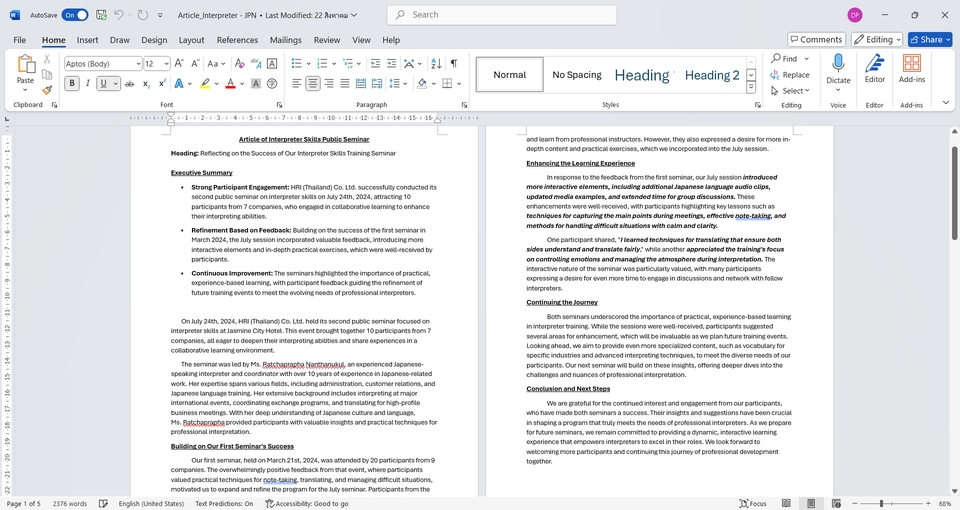The height and width of the screenshot is (510, 960).
Task: Click the Search box in title bar
Action: tap(501, 15)
